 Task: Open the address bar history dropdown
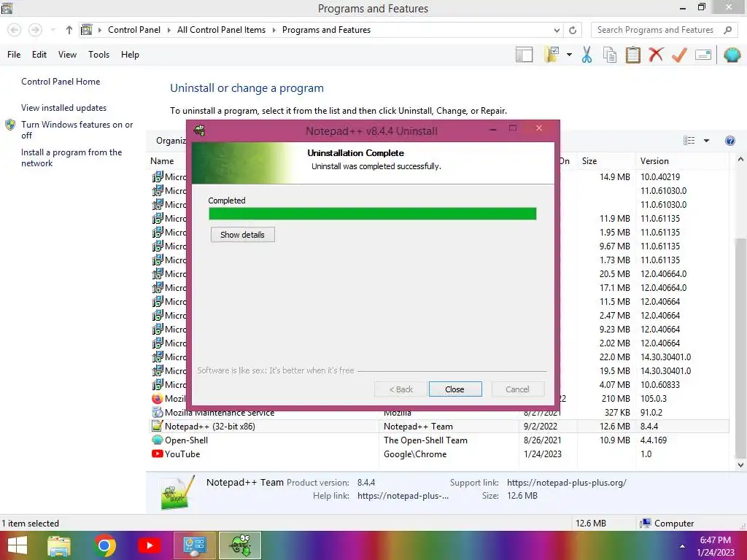pos(557,30)
